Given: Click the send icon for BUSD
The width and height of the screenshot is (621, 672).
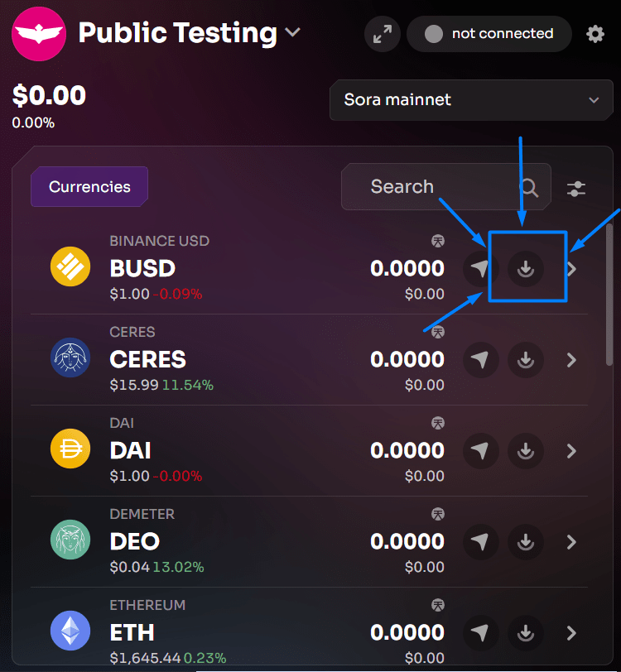Looking at the screenshot, I should (x=480, y=269).
